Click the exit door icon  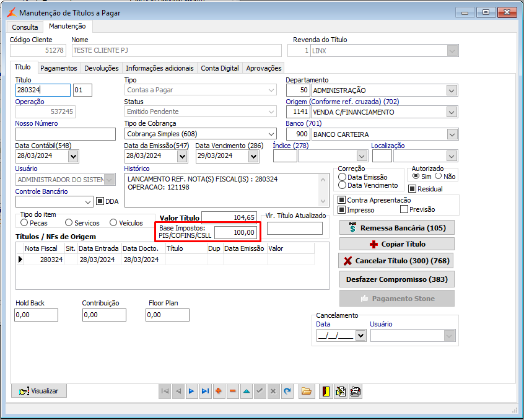click(x=326, y=392)
